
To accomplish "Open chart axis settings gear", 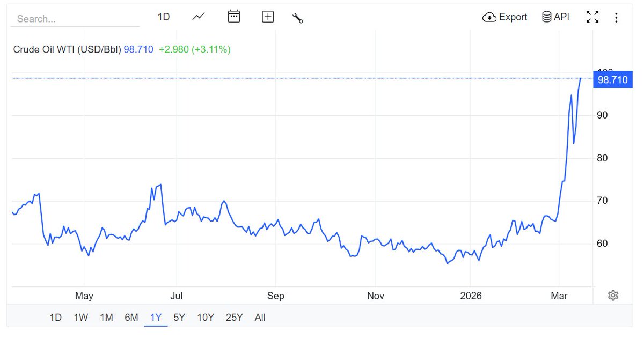I will click(x=613, y=296).
